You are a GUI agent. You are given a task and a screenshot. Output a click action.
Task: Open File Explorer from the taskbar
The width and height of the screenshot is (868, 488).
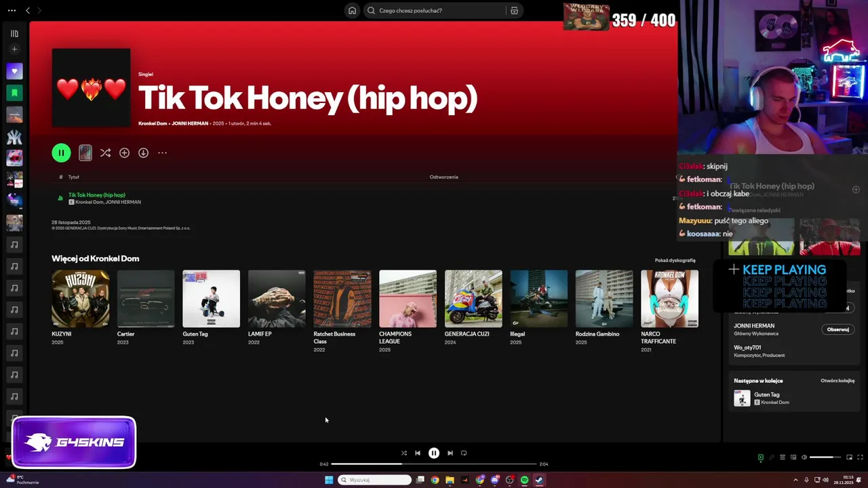450,480
